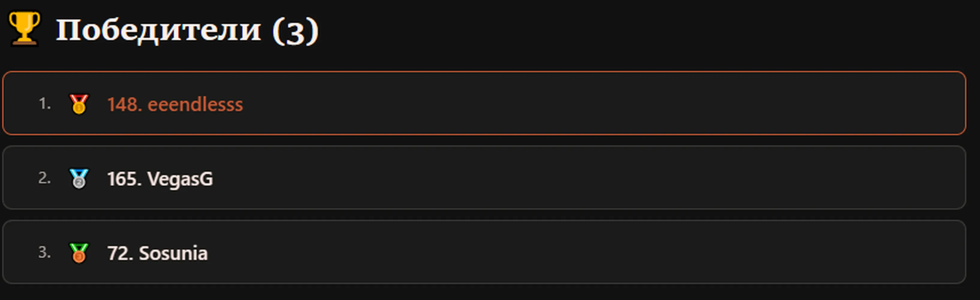Click the silver second-place medal icon

(x=79, y=178)
